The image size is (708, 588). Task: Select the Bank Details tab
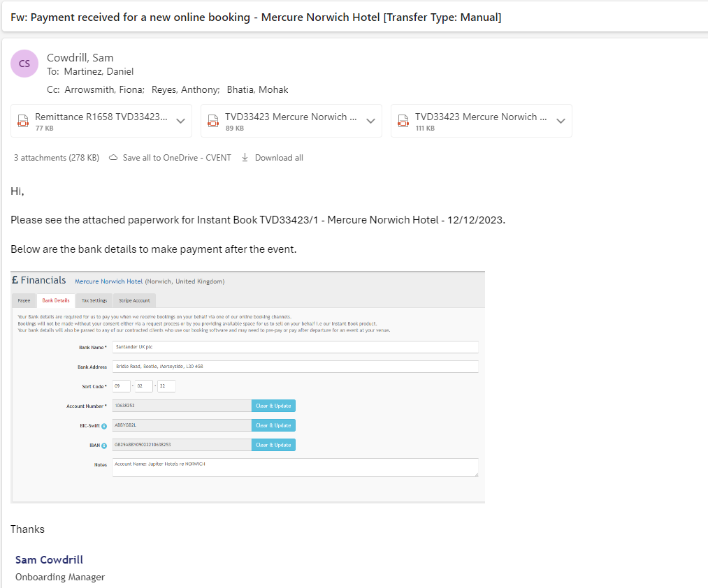pos(56,300)
